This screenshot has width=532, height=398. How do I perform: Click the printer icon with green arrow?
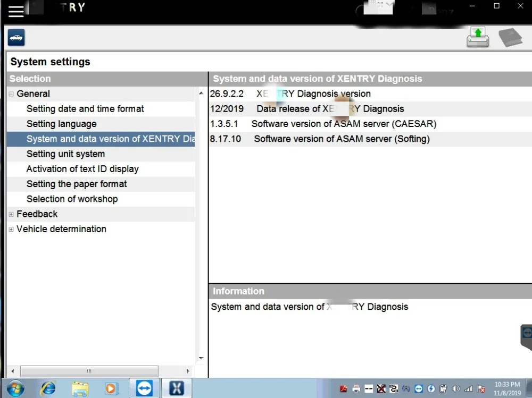[478, 37]
